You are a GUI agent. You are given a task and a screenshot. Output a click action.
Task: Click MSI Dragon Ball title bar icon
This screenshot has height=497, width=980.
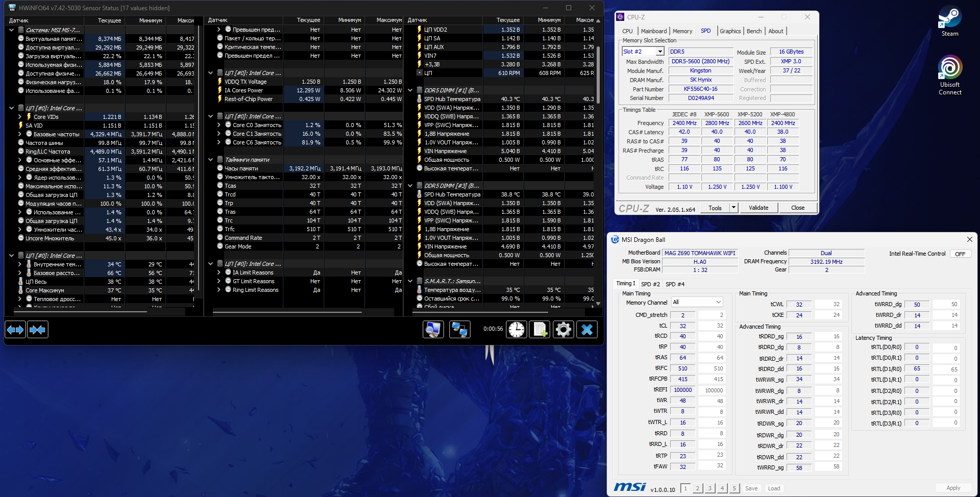point(615,239)
